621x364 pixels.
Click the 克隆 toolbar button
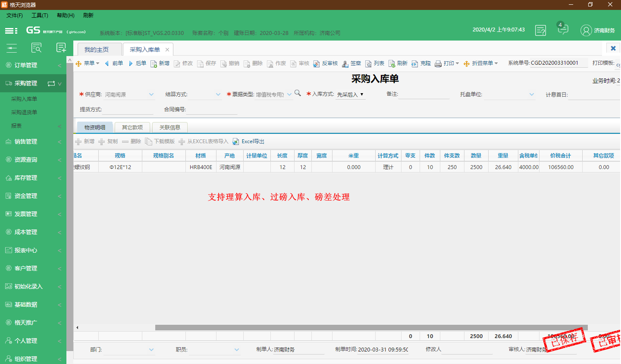tap(421, 63)
